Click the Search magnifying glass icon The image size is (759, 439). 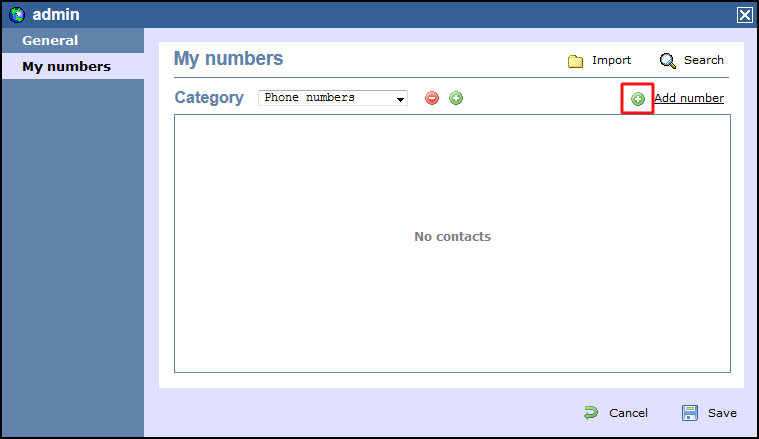(668, 61)
